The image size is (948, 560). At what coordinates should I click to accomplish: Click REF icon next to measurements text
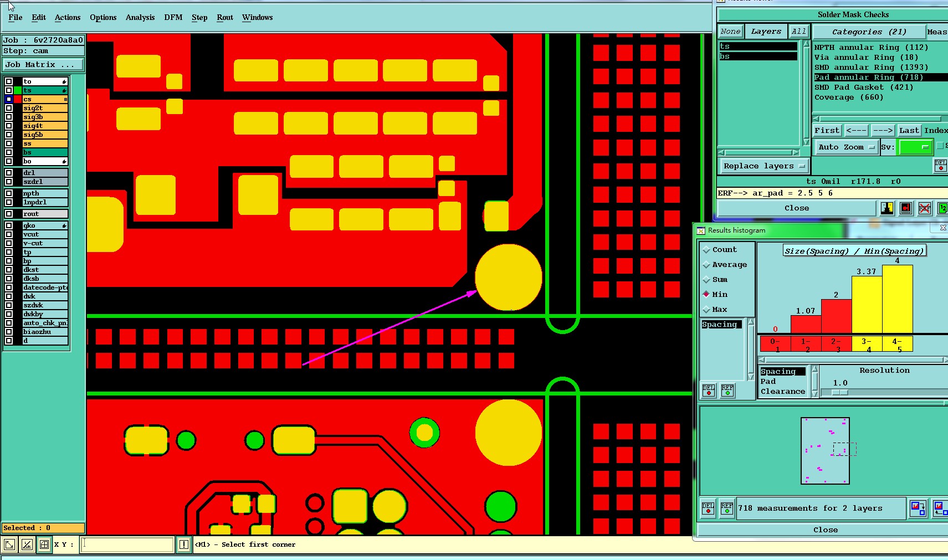tap(727, 508)
